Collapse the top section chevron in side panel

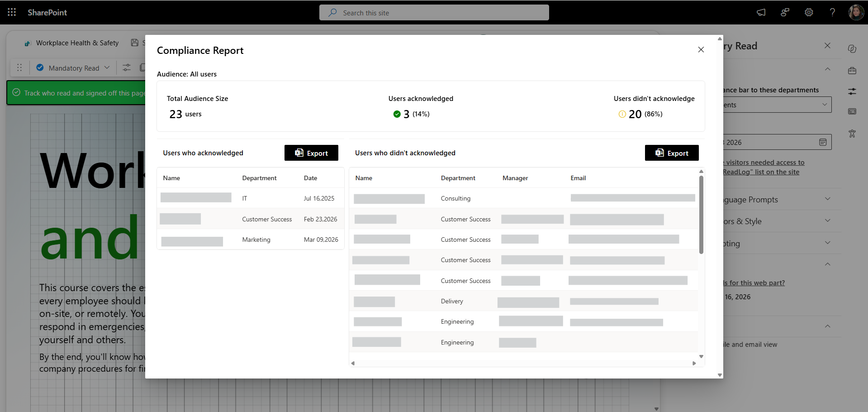[x=827, y=69]
